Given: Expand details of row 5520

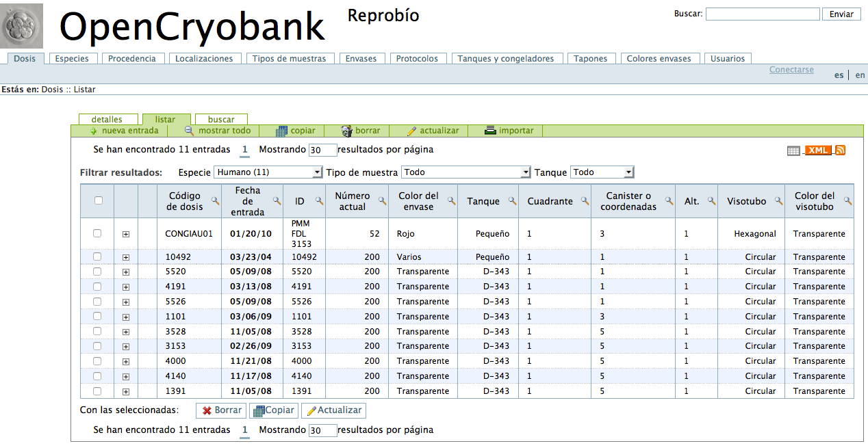Looking at the screenshot, I should [x=125, y=272].
